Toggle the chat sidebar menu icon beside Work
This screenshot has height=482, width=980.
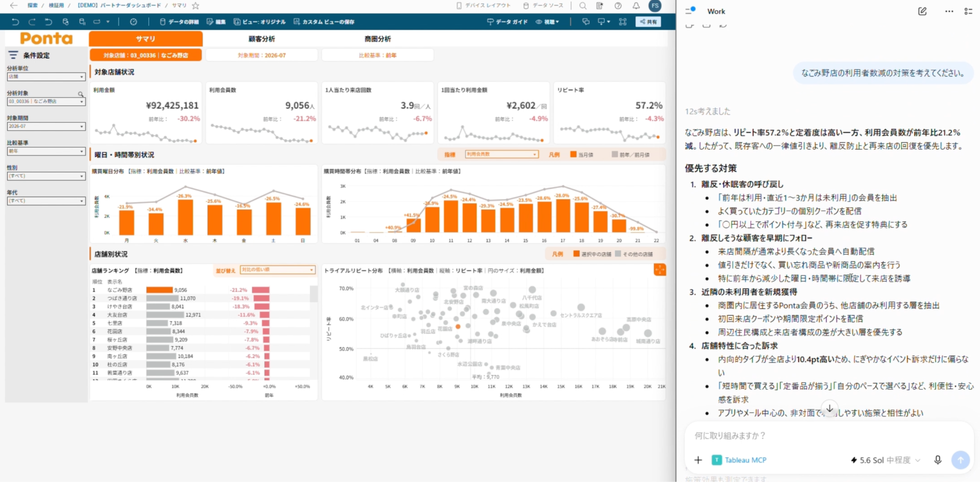[x=690, y=11]
